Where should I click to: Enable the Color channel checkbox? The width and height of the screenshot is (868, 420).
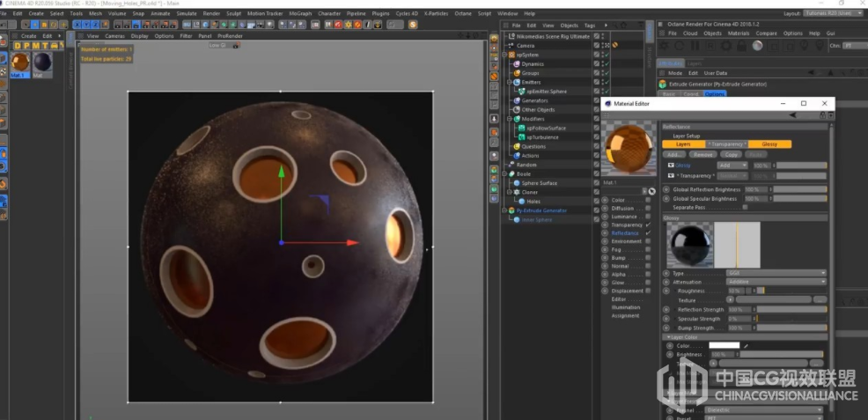coord(648,201)
